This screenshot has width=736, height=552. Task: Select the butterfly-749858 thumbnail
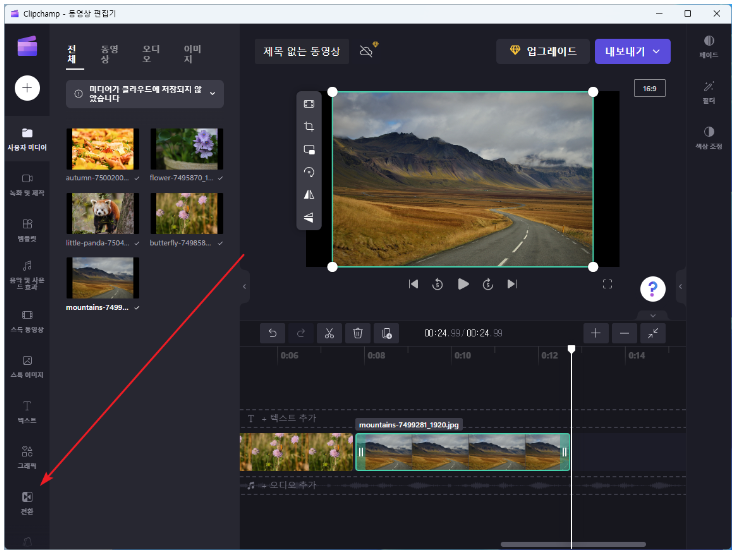(186, 214)
